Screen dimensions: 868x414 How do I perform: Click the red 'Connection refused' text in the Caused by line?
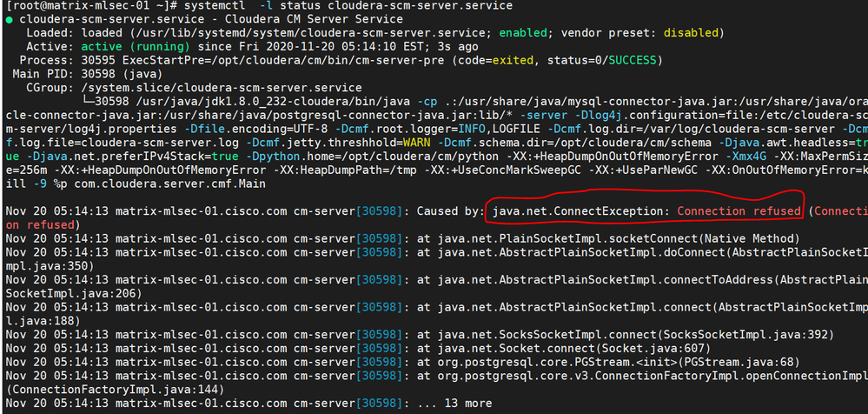(x=739, y=211)
